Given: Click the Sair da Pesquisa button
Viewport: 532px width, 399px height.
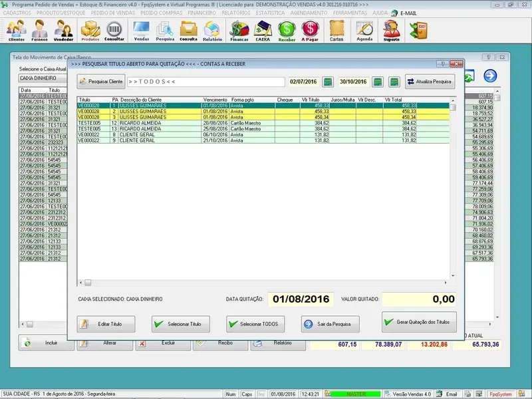Looking at the screenshot, I should (x=331, y=324).
